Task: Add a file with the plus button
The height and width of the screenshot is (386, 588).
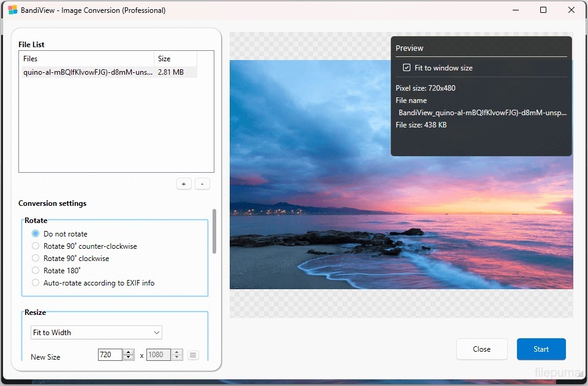Action: pos(184,184)
